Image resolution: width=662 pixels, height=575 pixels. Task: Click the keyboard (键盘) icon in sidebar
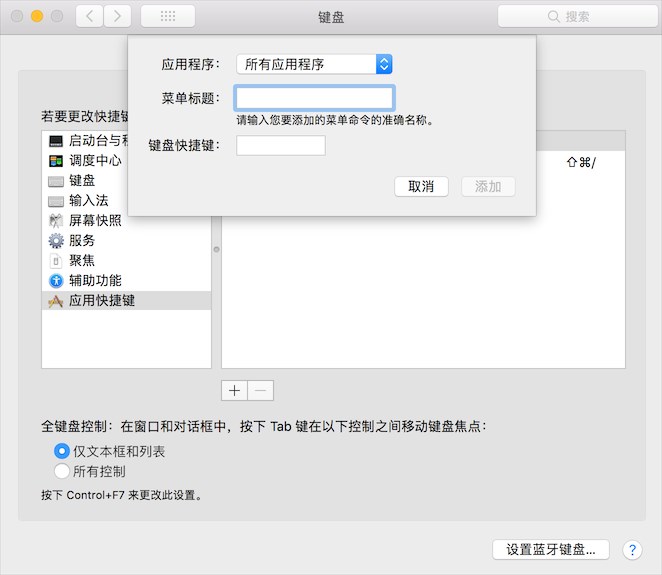point(56,181)
